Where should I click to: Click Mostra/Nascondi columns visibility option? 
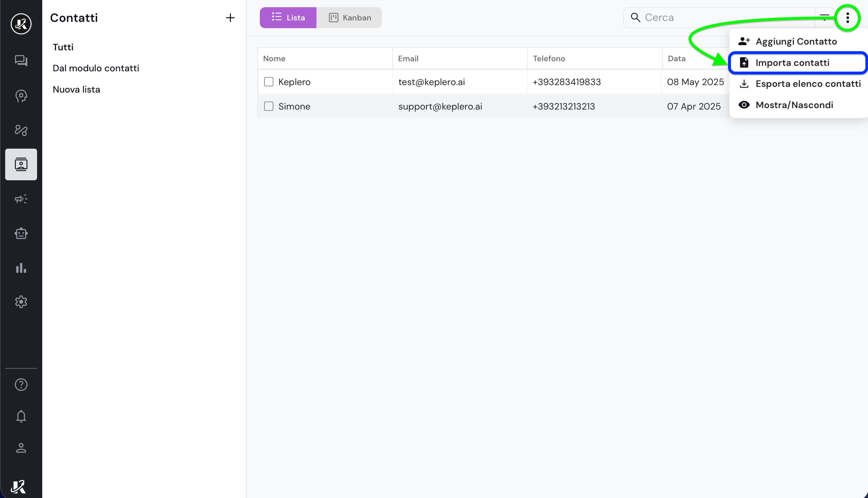(794, 105)
